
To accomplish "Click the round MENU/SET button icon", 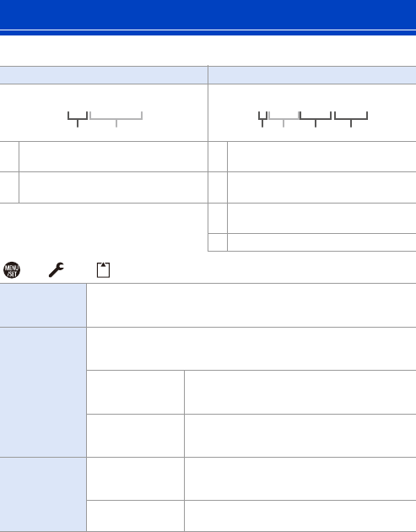I will point(12,270).
